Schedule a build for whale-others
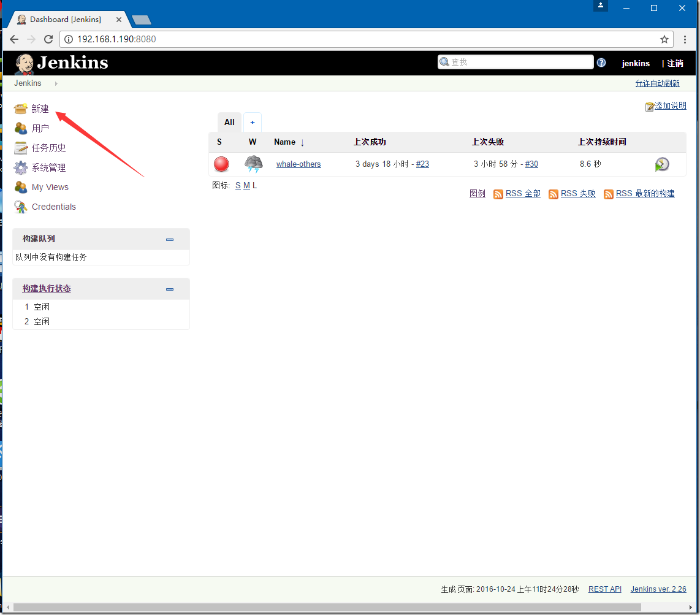This screenshot has width=700, height=615. 661,164
